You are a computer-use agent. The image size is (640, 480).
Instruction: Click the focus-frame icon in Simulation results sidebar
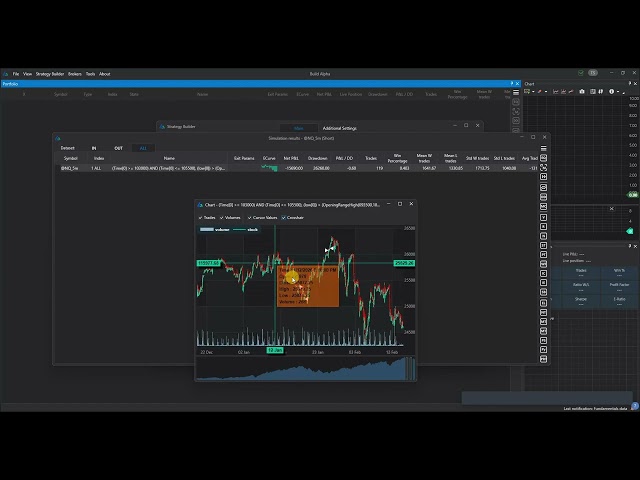[x=544, y=167]
